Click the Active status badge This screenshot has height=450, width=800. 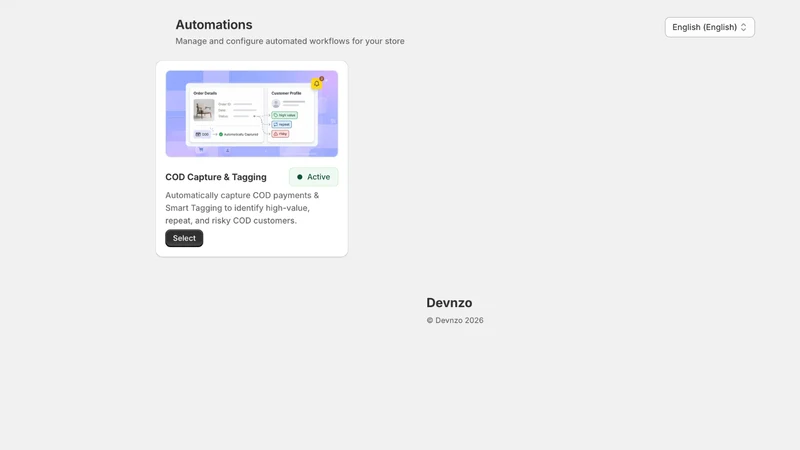[x=314, y=177]
